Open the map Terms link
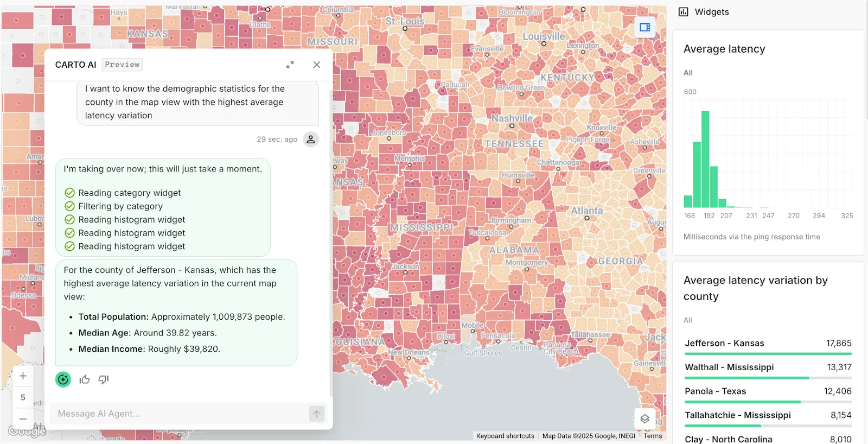Screen dimensions: 868x444 point(653,436)
